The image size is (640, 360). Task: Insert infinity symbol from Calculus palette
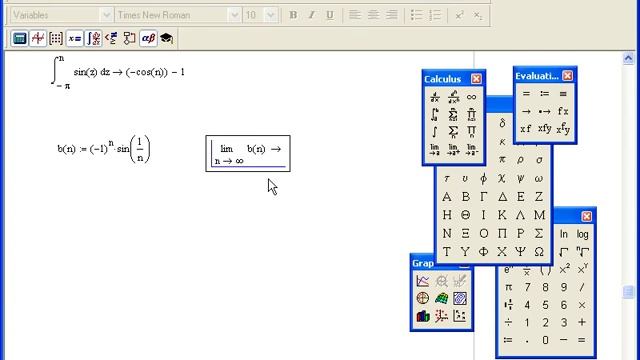pos(471,97)
